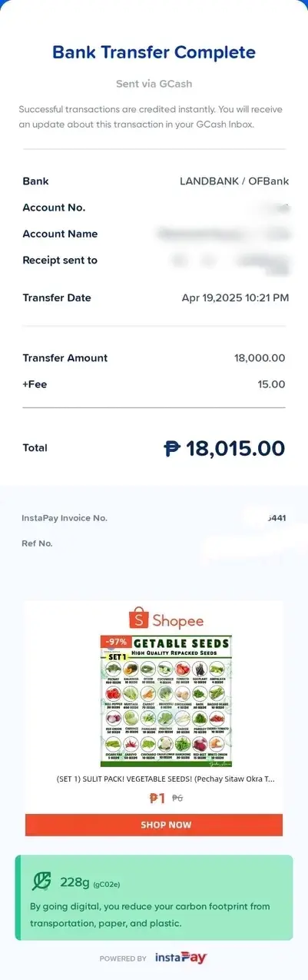Viewport: 308px width, 980px height.
Task: Tap the Sent via GCash label
Action: [x=154, y=84]
